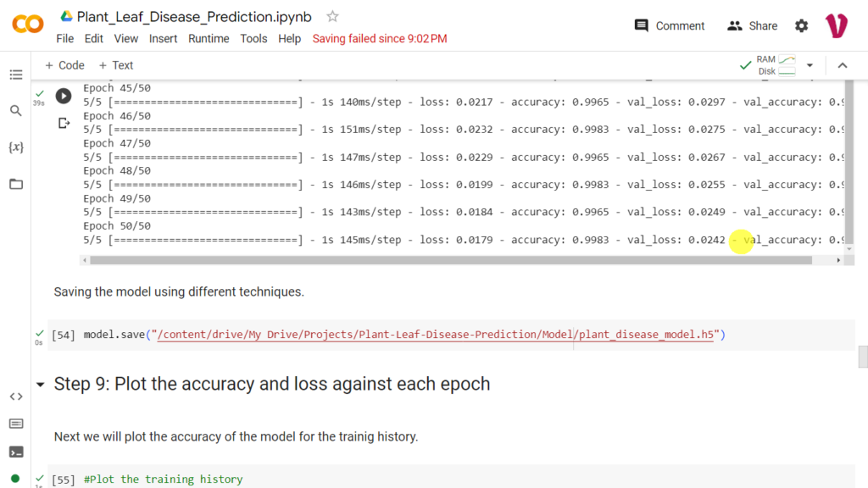Screen dimensions: 868x488
Task: Clear output using the cell output icon
Action: click(x=64, y=123)
